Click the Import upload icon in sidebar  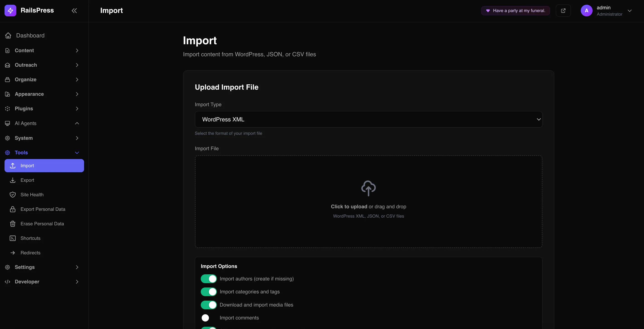13,166
